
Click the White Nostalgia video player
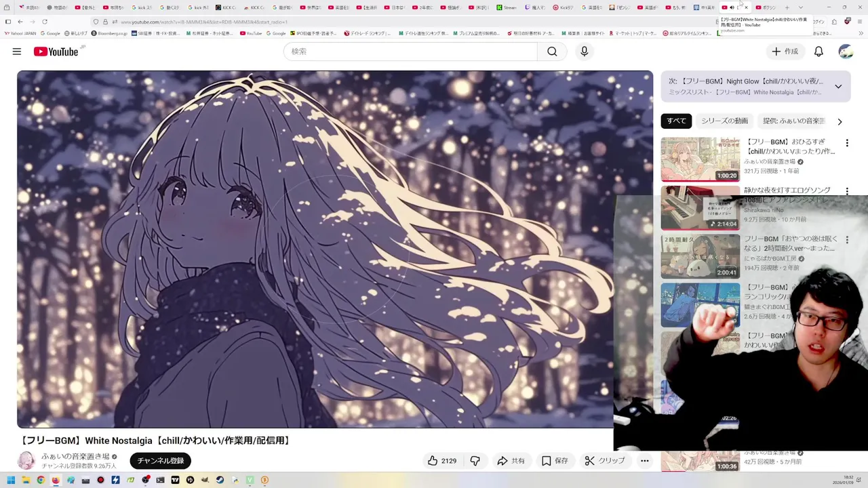pos(335,249)
